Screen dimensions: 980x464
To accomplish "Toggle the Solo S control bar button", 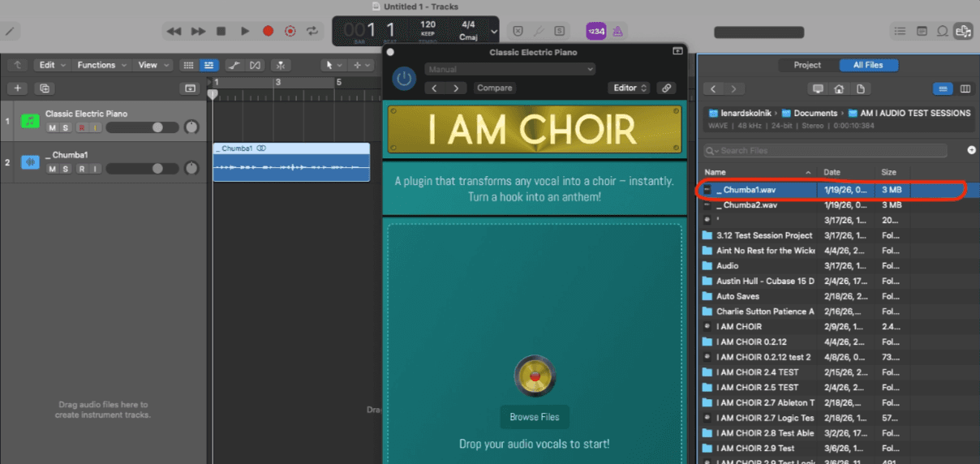I will pos(560,31).
